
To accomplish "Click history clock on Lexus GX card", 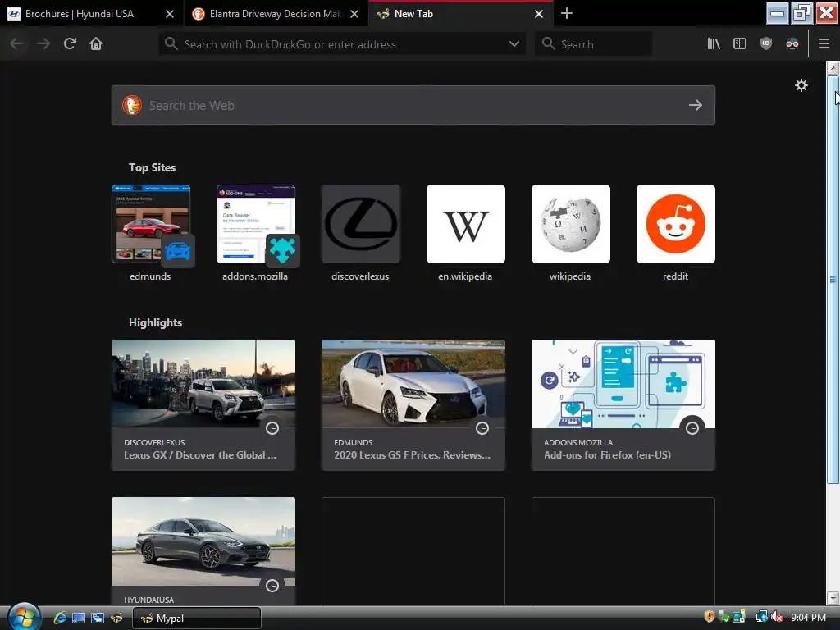I will 272,428.
